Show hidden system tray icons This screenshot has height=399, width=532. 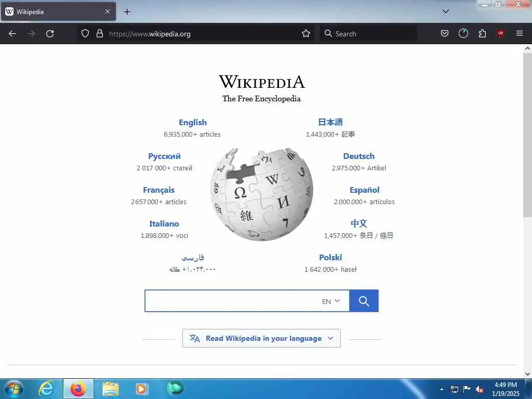coord(442,389)
